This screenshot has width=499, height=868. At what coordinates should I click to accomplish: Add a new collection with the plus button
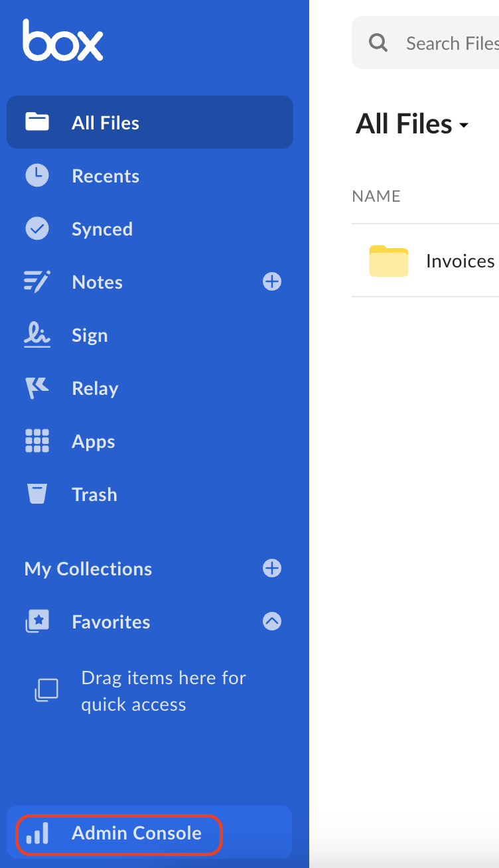[272, 569]
